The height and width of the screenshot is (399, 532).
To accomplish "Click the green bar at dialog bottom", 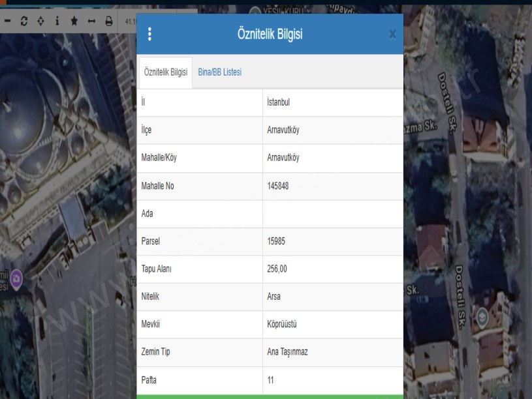I will pyautogui.click(x=270, y=396).
